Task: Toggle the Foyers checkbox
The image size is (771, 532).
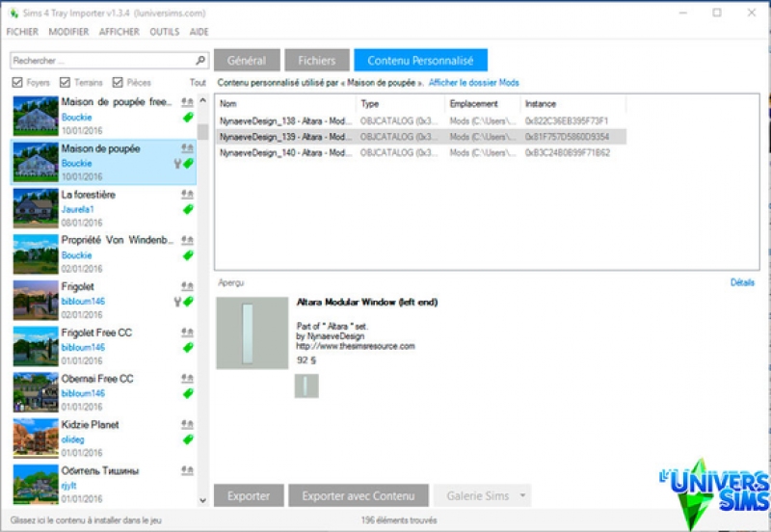Action: [17, 82]
